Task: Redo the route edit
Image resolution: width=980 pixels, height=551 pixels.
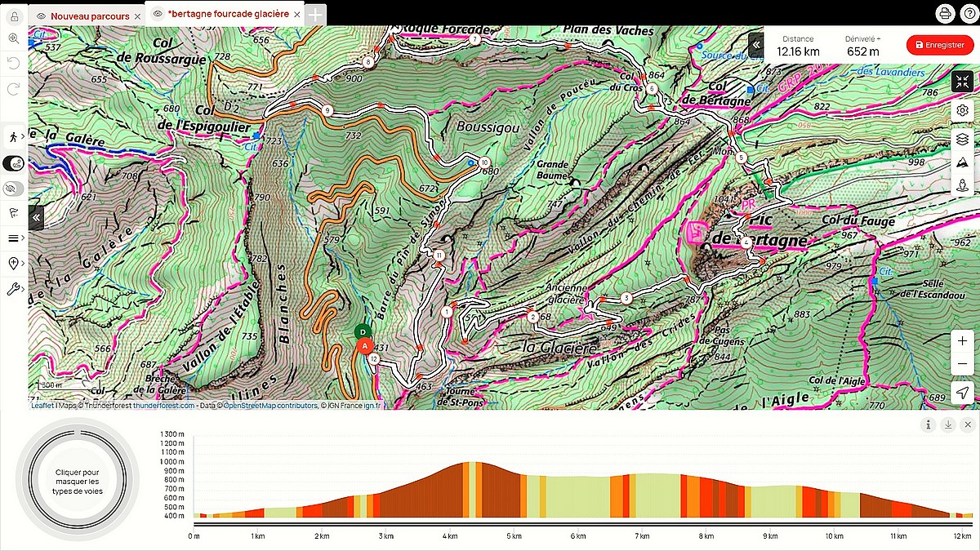Action: [x=14, y=88]
